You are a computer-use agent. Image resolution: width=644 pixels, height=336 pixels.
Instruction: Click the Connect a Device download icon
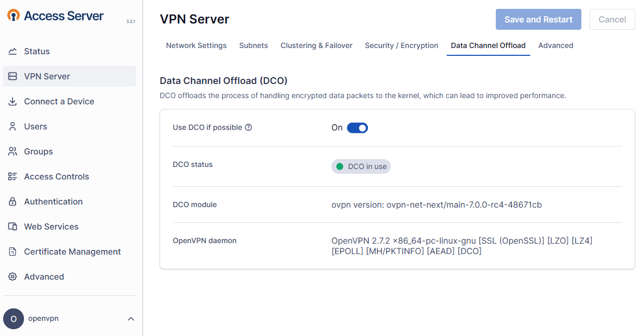13,101
